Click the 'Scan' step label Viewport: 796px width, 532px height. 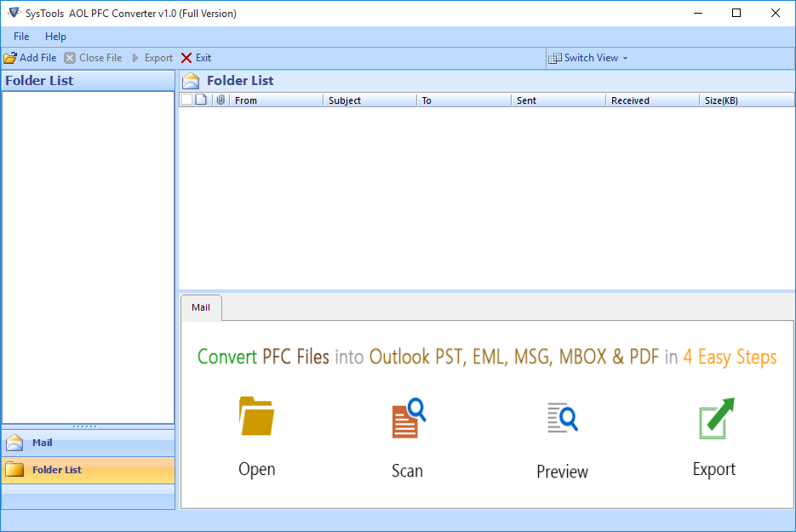click(x=407, y=471)
